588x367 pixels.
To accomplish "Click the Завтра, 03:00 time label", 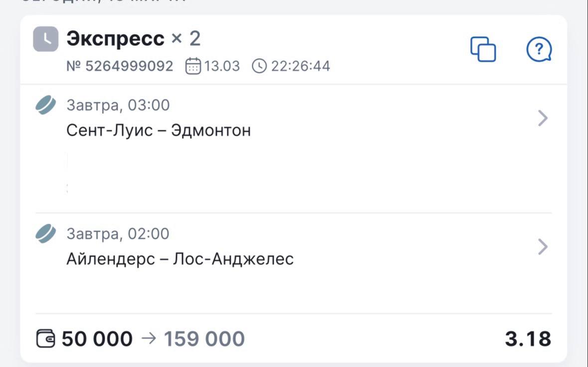I will (x=118, y=105).
